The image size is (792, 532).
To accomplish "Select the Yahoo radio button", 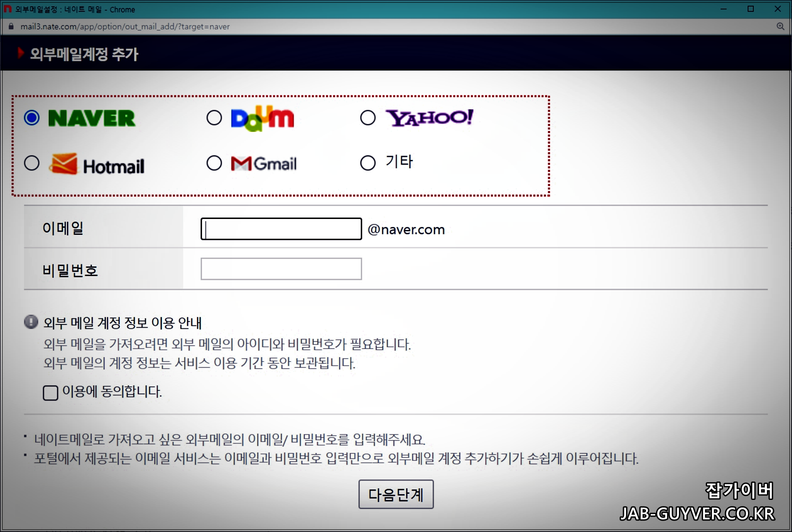I will click(x=368, y=118).
